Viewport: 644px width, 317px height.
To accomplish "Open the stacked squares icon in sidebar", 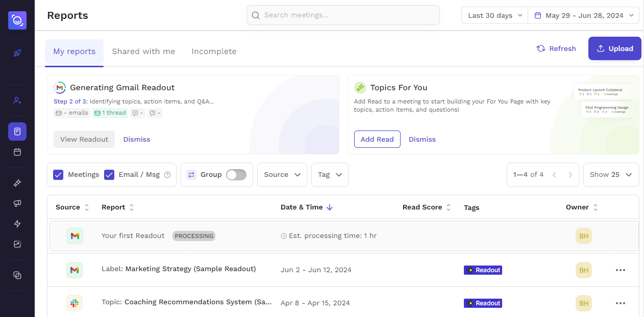I will point(17,275).
